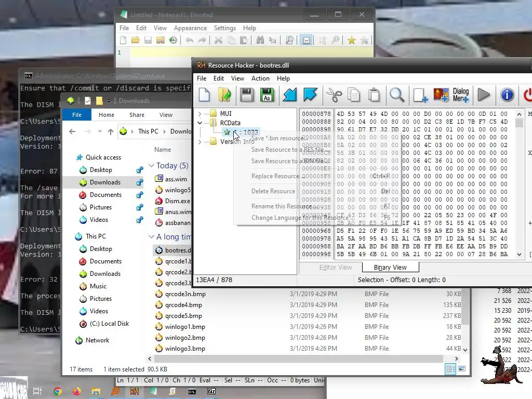Click the Task View button on the taskbar

tap(37, 391)
